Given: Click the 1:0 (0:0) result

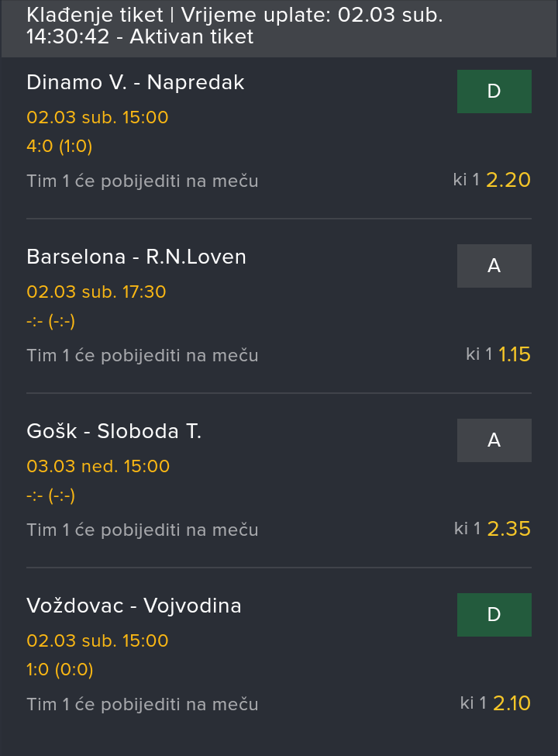Looking at the screenshot, I should pyautogui.click(x=60, y=670).
